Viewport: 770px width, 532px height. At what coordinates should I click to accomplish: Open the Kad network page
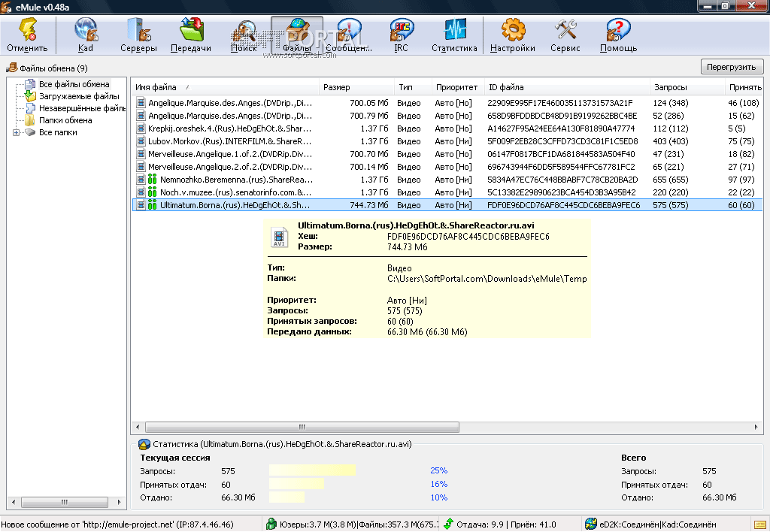85,35
